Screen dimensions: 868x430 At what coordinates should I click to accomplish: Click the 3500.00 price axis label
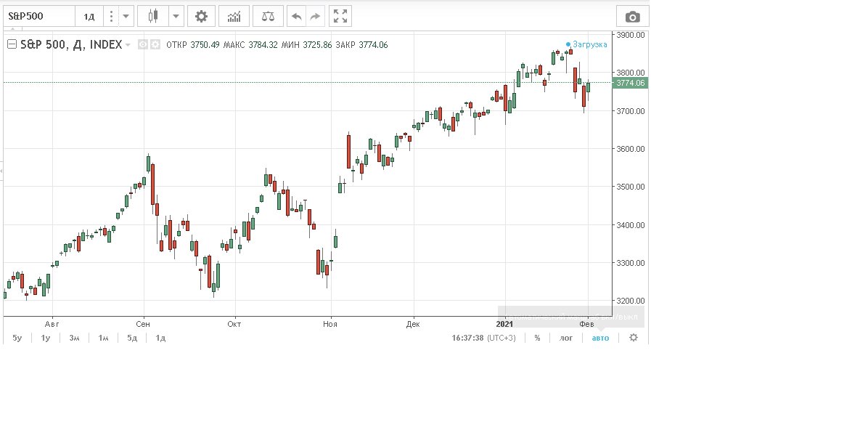coord(630,187)
